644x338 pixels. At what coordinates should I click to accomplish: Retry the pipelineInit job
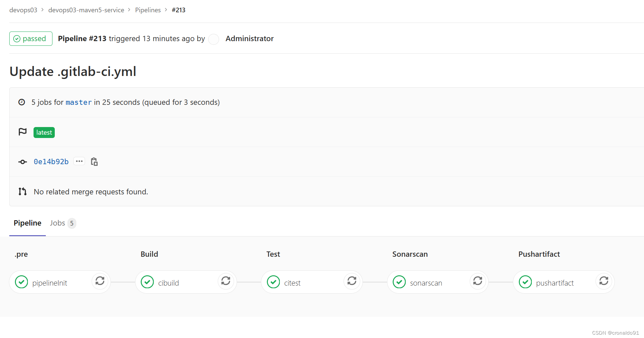(100, 281)
